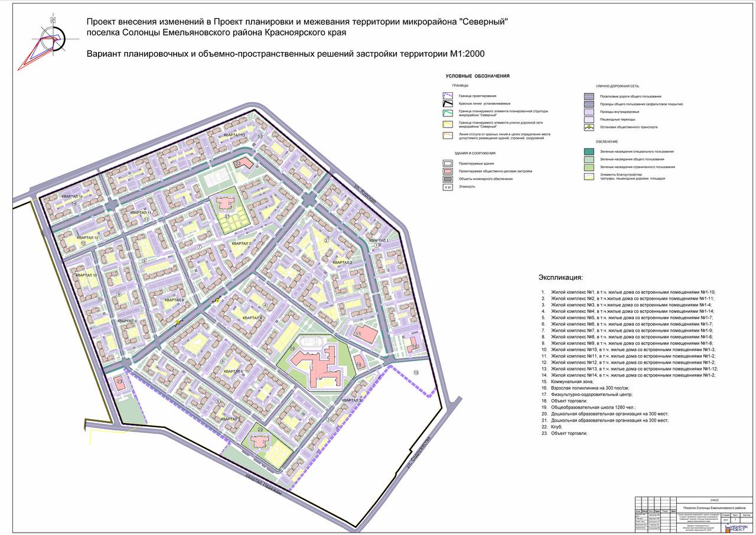The height and width of the screenshot is (535, 756).
Task: Click explication row 10 'Жилой комплекс №10'
Action: click(628, 349)
